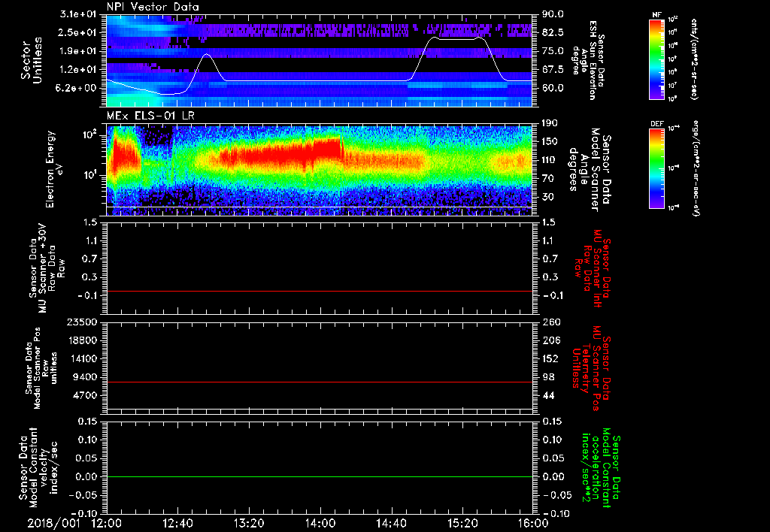Click the red line in Scanner Pos panel

click(320, 382)
